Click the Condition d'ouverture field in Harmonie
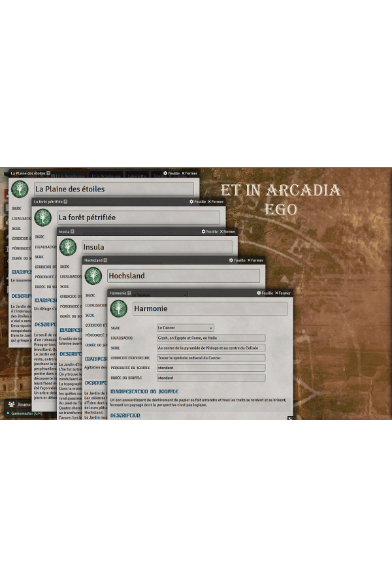Image resolution: width=392 pixels, height=588 pixels. tap(210, 358)
